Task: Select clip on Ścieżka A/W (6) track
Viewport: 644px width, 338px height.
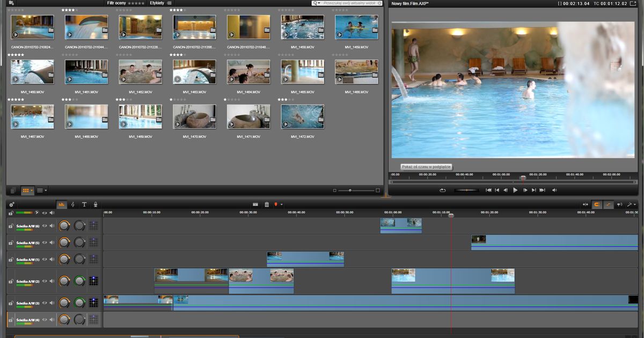Action: 401,225
